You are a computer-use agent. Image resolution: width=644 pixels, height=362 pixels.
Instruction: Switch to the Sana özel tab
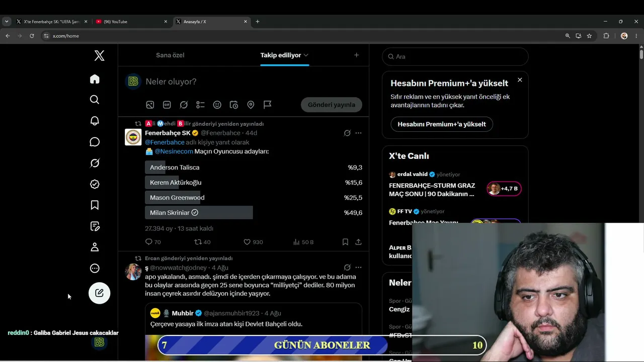[x=170, y=55]
